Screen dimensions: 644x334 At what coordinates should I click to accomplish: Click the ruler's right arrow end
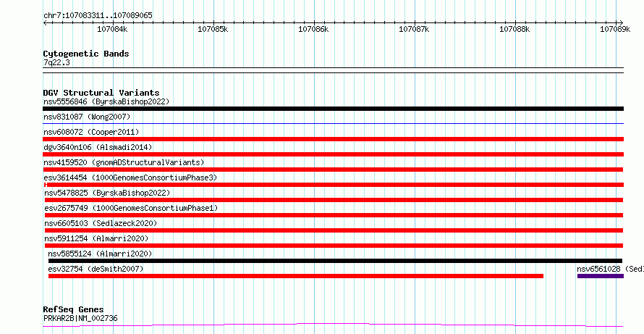(621, 22)
